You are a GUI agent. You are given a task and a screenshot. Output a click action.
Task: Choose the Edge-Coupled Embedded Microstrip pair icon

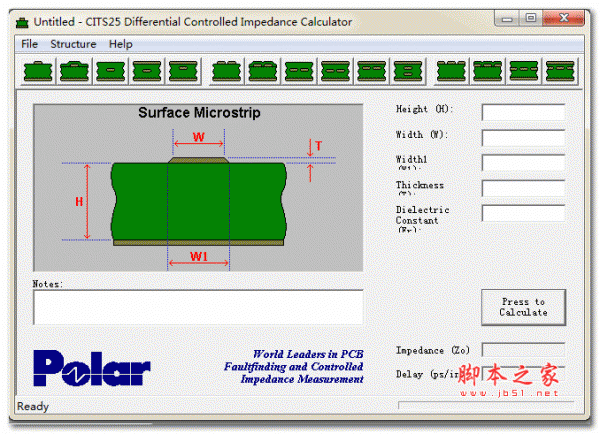click(299, 71)
